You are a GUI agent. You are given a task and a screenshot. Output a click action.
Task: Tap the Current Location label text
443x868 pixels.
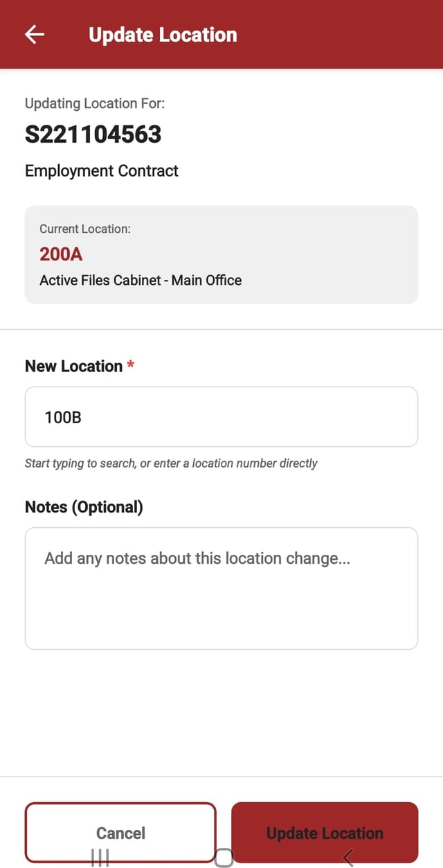pyautogui.click(x=84, y=229)
